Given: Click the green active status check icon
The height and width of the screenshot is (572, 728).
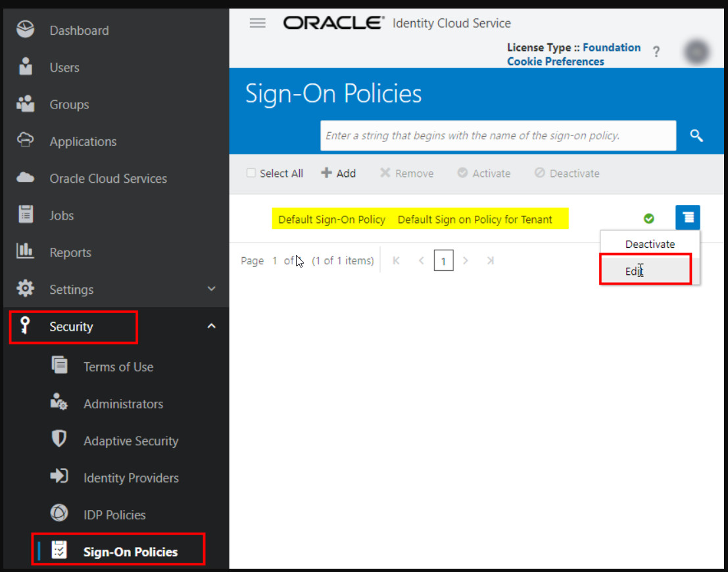Looking at the screenshot, I should tap(648, 218).
